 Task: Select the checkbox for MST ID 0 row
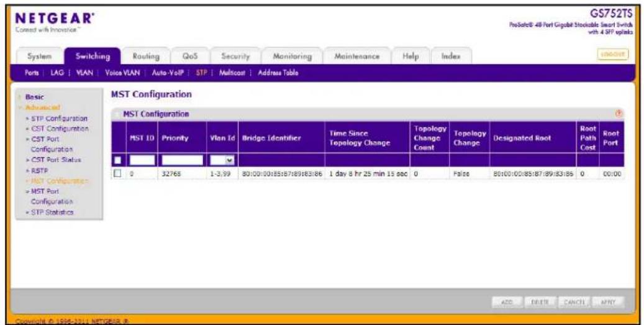tap(118, 173)
